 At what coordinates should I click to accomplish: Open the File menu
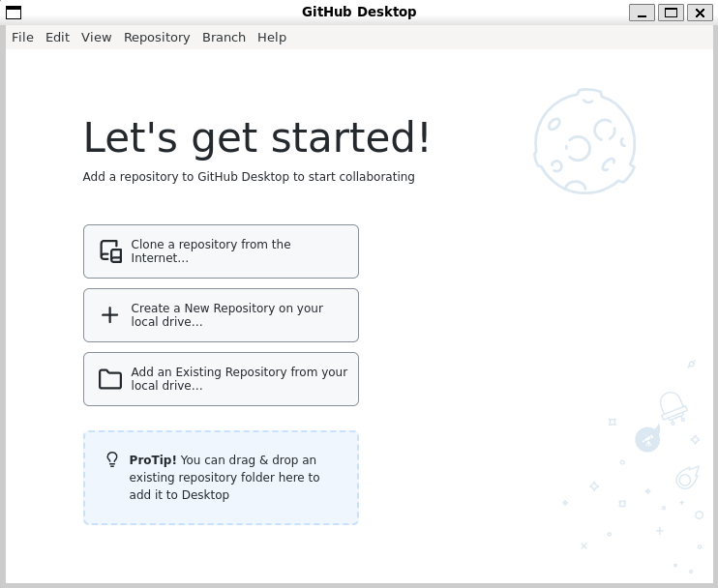[22, 37]
